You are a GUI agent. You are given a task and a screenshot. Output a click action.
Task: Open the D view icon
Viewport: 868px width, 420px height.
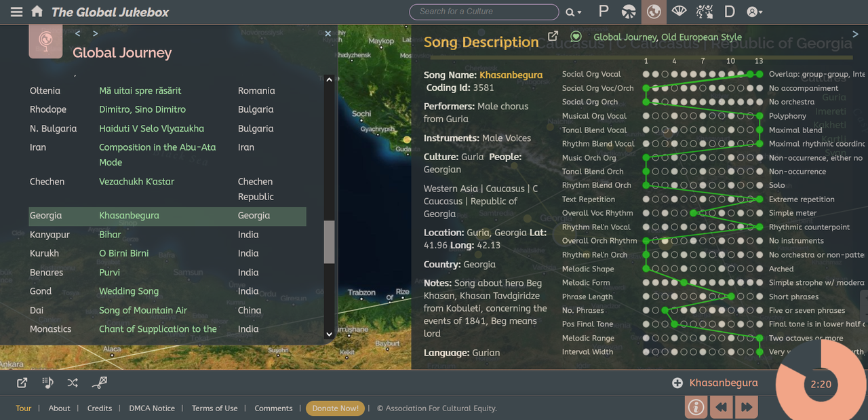729,12
